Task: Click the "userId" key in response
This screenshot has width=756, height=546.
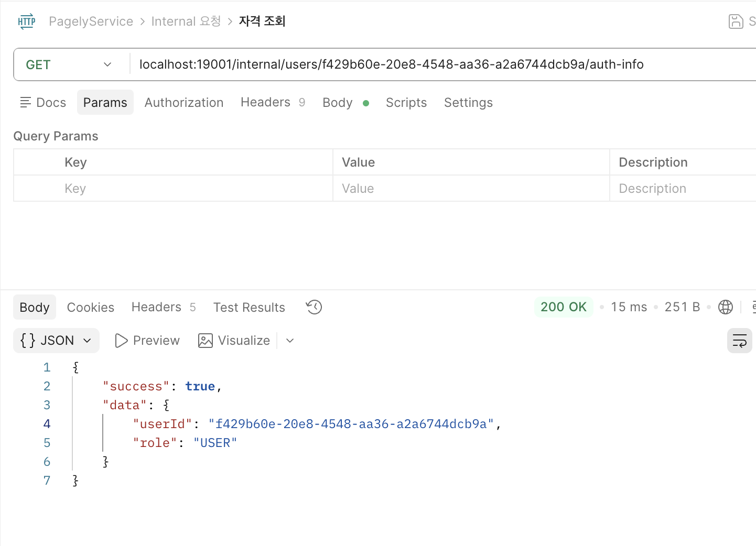Action: (163, 424)
